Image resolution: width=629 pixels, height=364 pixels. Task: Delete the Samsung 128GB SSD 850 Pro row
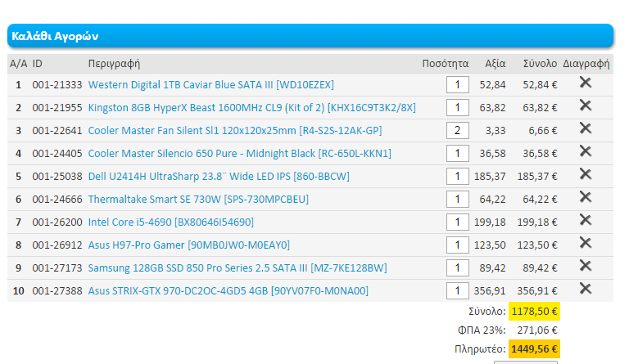(586, 265)
